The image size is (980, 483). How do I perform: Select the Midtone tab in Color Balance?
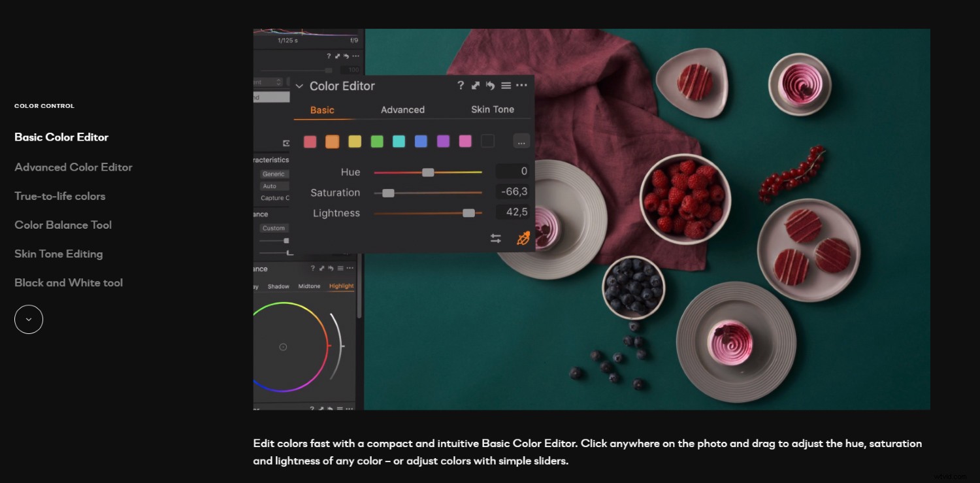click(309, 286)
